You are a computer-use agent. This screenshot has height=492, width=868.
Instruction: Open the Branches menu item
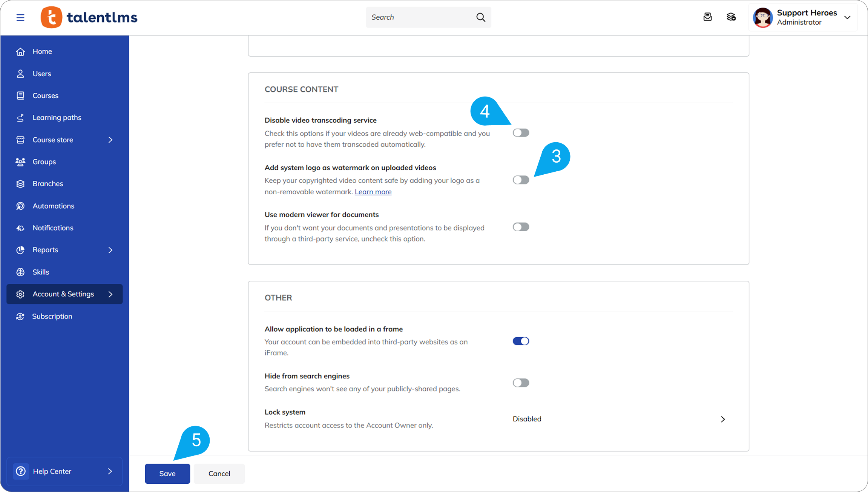click(x=48, y=184)
